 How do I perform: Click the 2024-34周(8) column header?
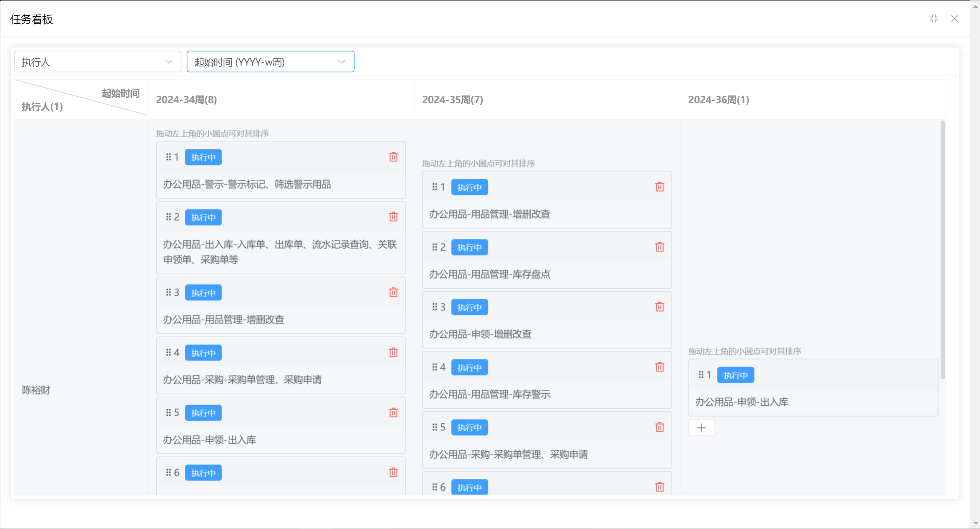187,100
